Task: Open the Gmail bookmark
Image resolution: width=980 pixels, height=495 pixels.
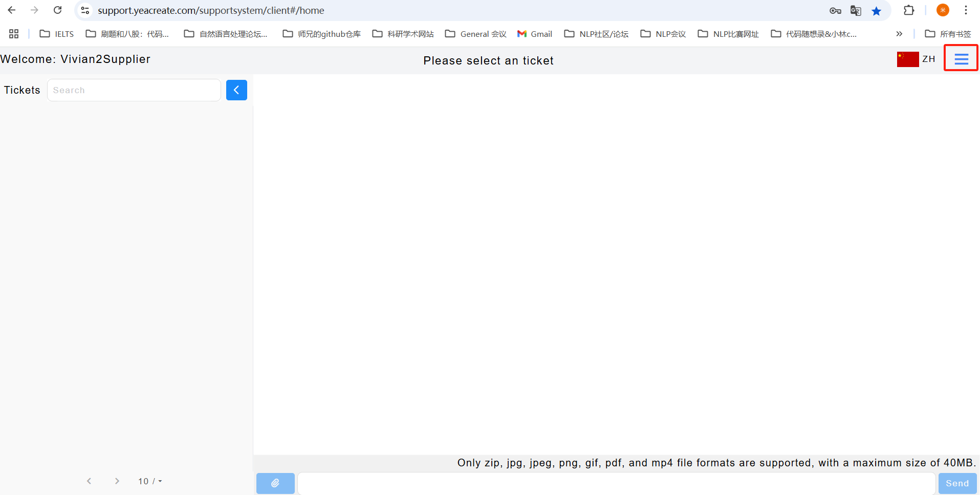Action: (x=535, y=34)
